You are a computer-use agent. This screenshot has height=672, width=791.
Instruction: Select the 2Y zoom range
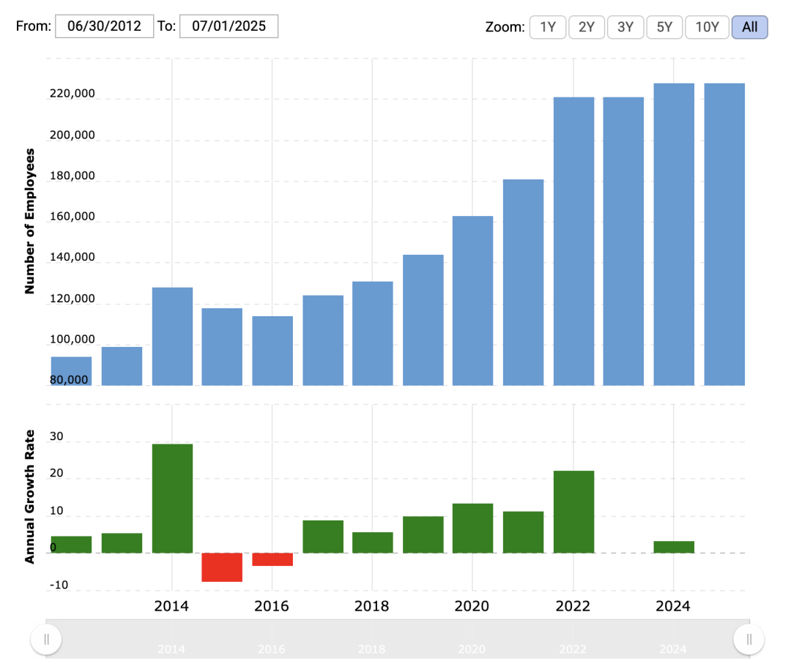586,28
